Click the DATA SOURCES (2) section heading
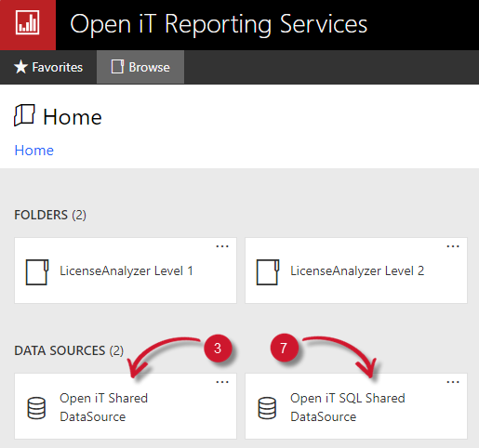 (69, 350)
